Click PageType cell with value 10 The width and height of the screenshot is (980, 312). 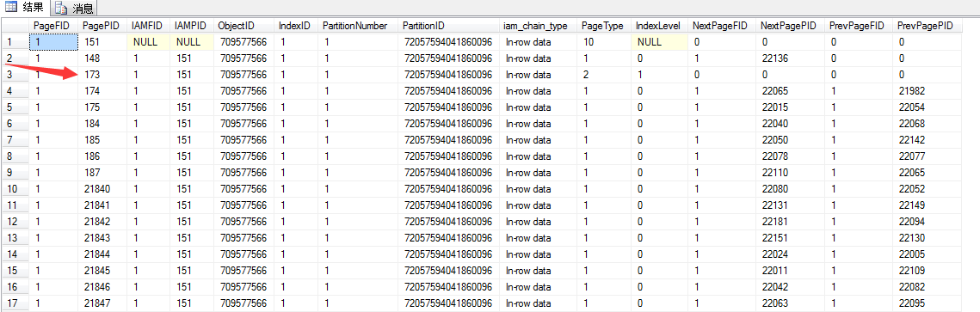(605, 42)
